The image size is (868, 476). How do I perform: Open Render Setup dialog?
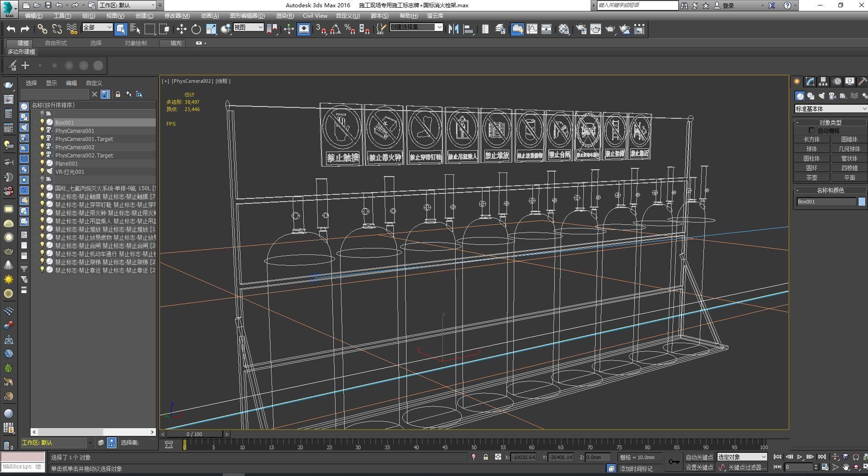pos(581,29)
